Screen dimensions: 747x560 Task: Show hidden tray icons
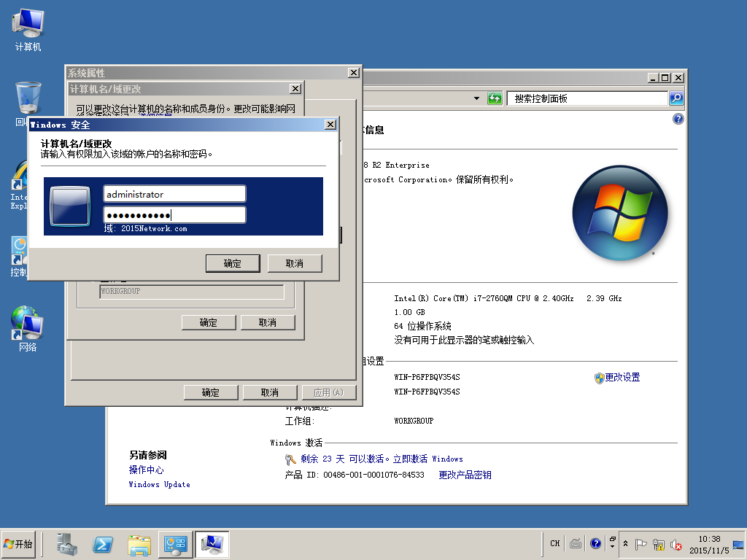[x=625, y=544]
